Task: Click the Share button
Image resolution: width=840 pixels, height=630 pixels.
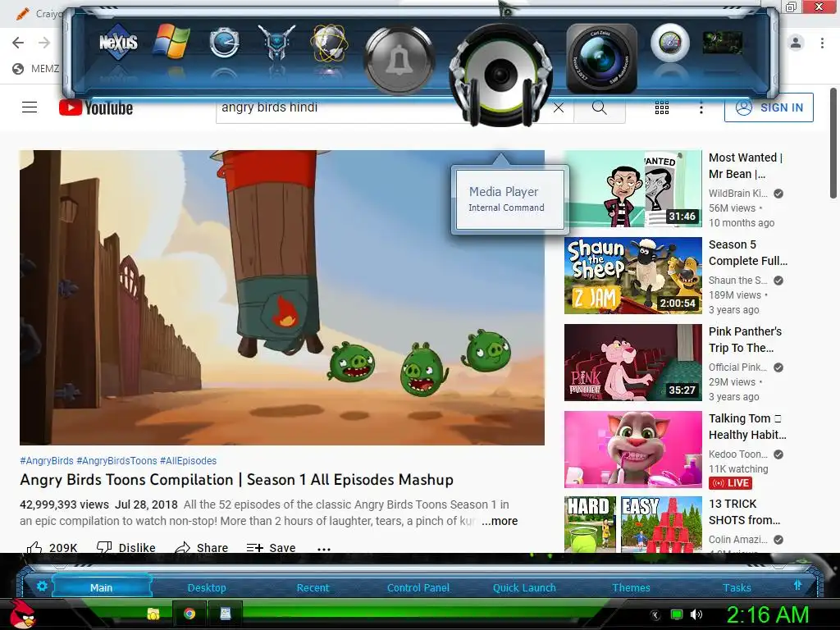Action: [x=202, y=547]
